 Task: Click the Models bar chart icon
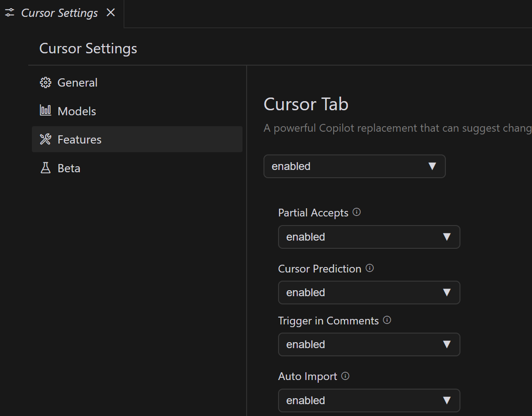pyautogui.click(x=46, y=111)
